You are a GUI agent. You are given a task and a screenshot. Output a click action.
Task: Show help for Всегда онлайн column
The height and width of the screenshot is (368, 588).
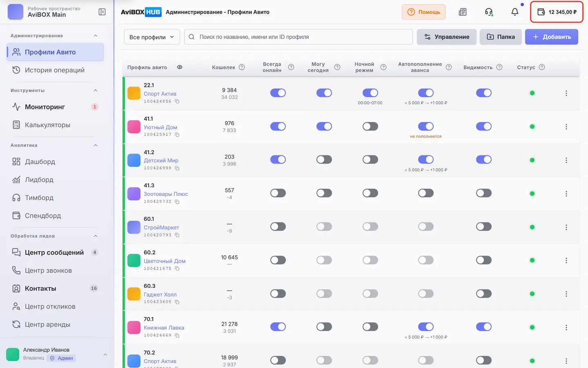click(291, 67)
